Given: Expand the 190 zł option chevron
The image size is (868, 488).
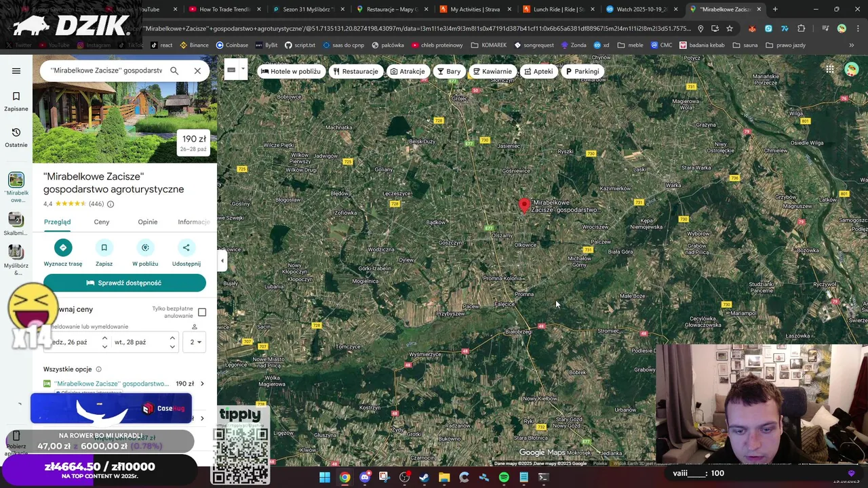Looking at the screenshot, I should point(202,384).
